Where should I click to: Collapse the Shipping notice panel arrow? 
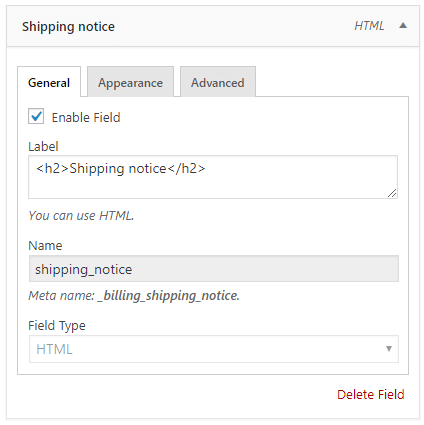pos(403,26)
